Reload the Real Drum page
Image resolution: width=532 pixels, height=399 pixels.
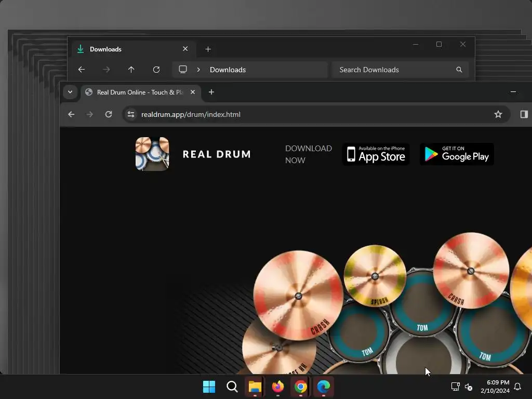coord(109,114)
